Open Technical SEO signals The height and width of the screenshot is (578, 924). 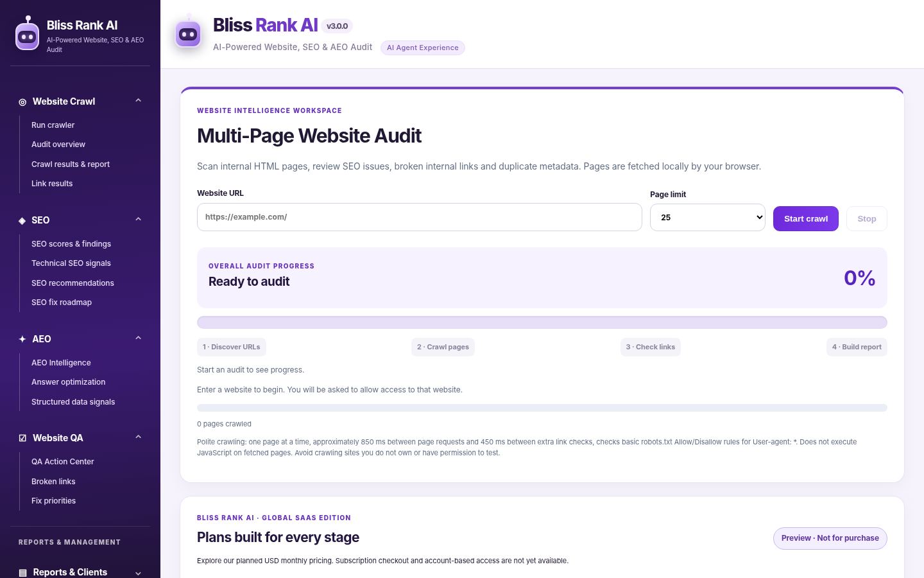click(71, 263)
